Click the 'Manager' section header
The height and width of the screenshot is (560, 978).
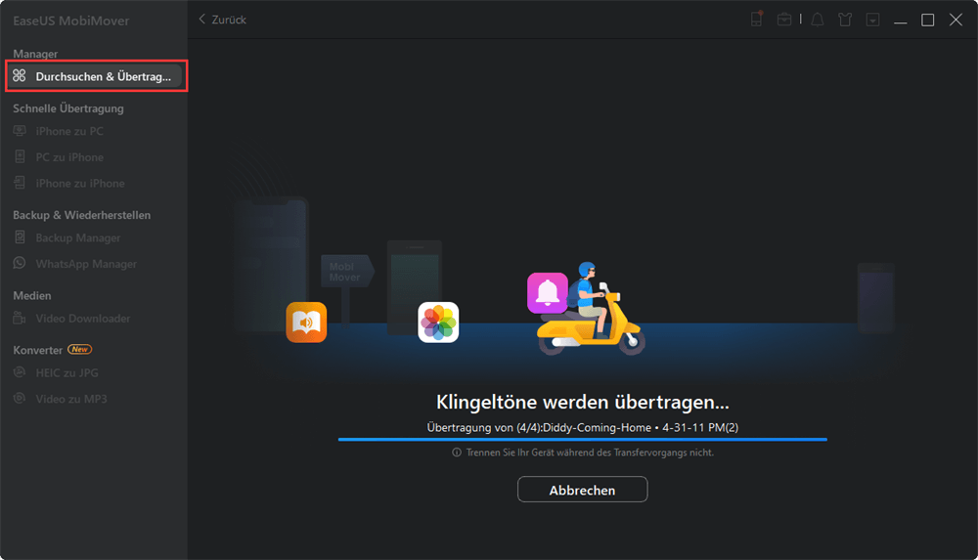point(35,54)
